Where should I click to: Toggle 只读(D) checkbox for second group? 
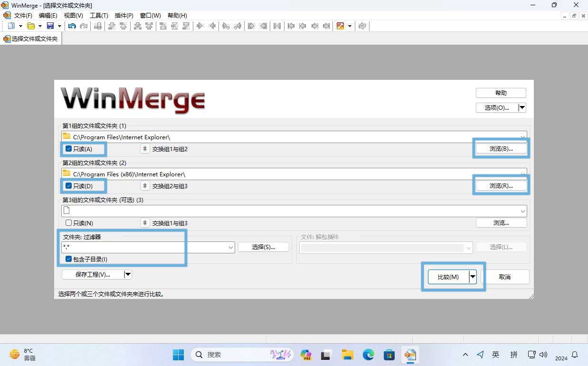tap(69, 186)
